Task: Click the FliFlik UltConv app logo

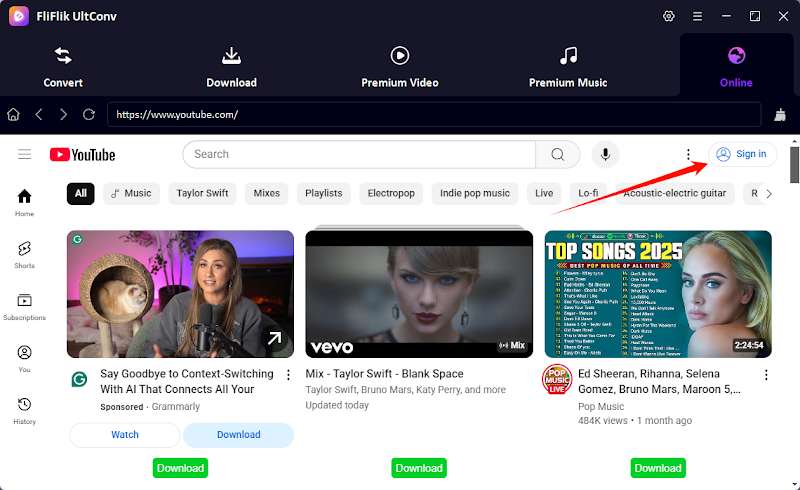Action: click(19, 16)
